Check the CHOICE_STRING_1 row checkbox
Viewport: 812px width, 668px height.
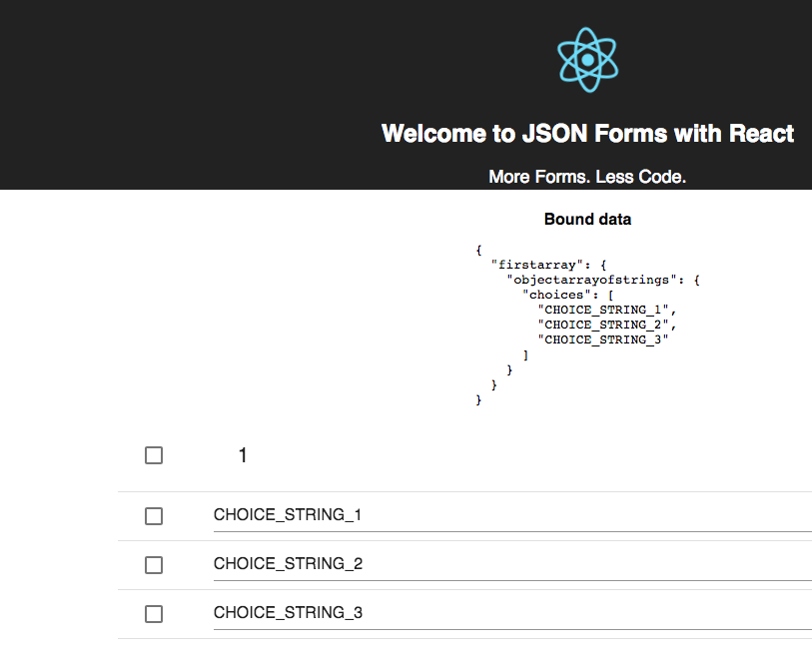click(154, 516)
